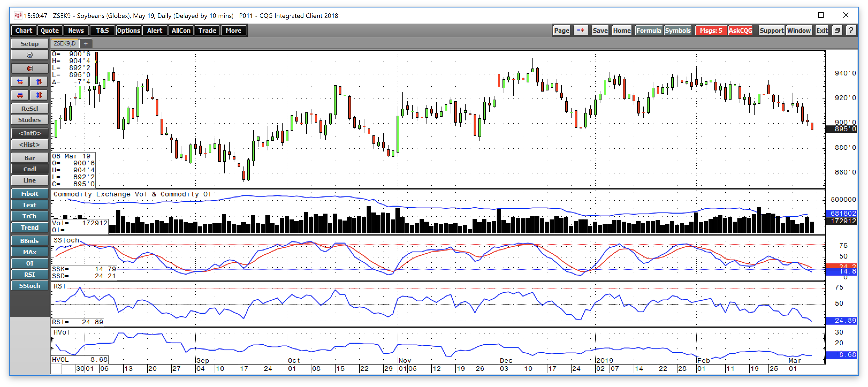Image resolution: width=868 pixels, height=387 pixels.
Task: Click the double vertical arrows sidebar icon
Action: tap(39, 95)
